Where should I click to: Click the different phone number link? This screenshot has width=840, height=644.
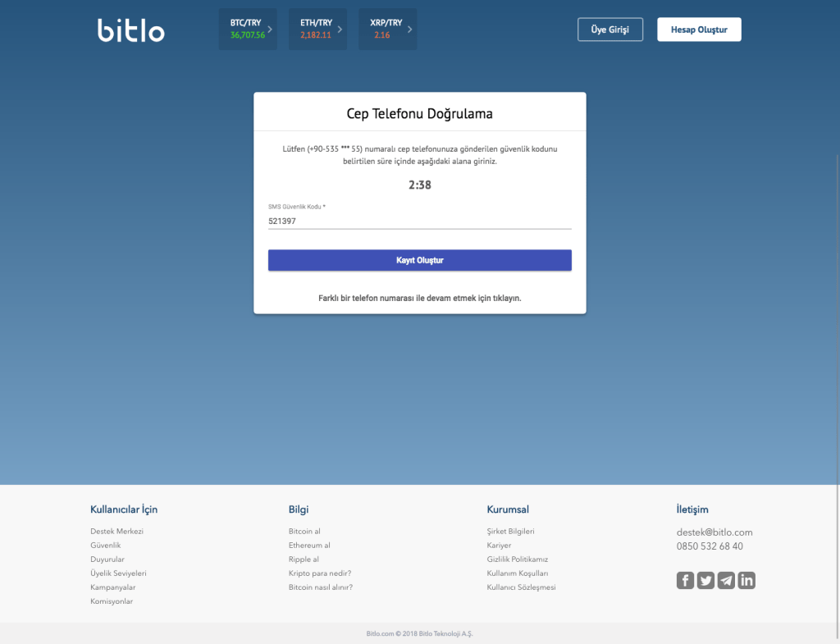click(419, 298)
